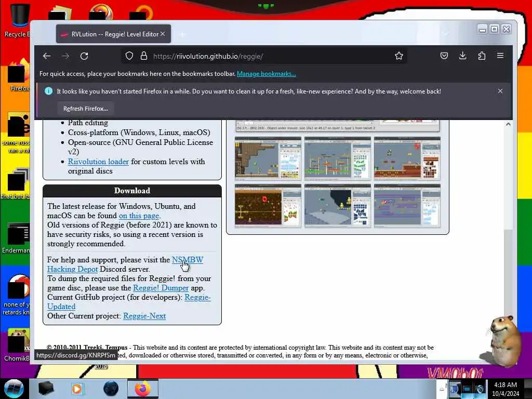The image size is (532, 399).
Task: Close the RVLution Reggie tab
Action: point(163,34)
